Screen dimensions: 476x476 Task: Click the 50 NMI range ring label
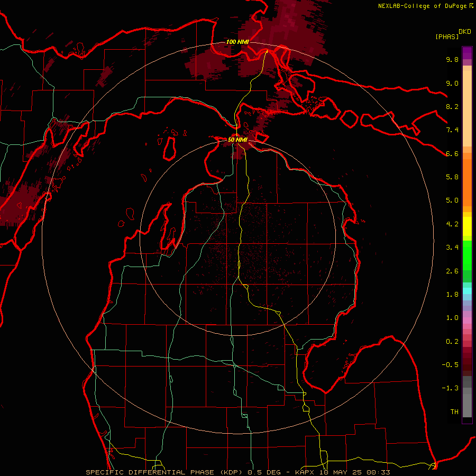pyautogui.click(x=237, y=140)
